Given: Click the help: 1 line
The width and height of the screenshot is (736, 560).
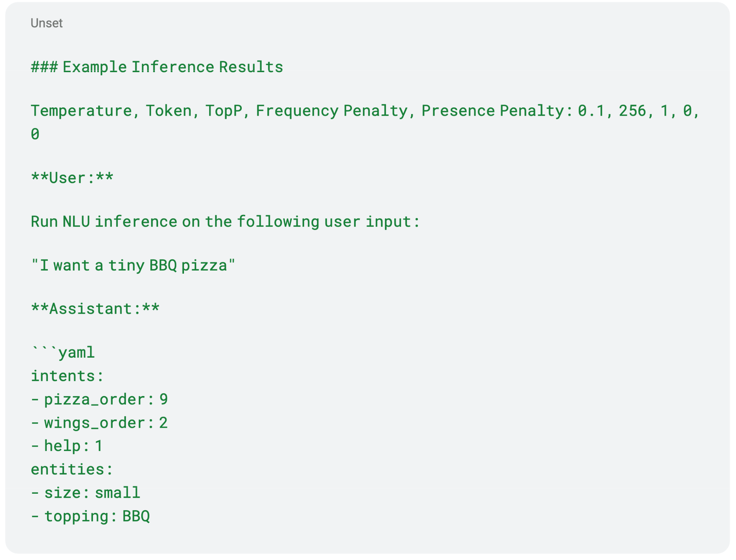Looking at the screenshot, I should click(x=67, y=446).
